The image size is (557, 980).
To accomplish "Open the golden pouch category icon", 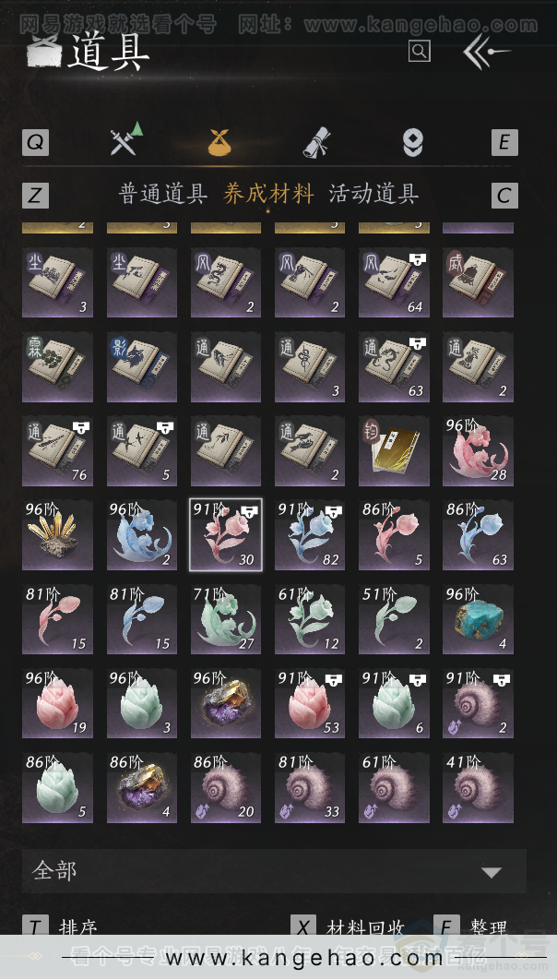I will [219, 142].
